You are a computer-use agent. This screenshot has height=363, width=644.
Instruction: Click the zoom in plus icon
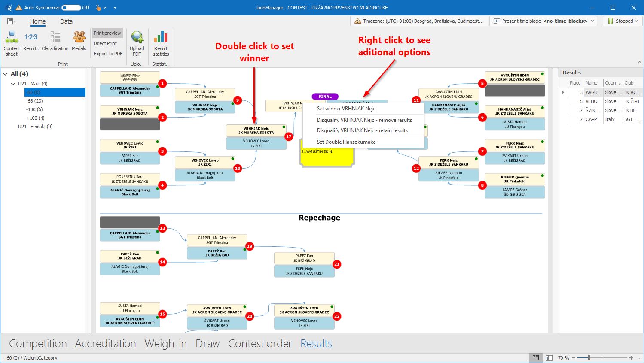631,358
